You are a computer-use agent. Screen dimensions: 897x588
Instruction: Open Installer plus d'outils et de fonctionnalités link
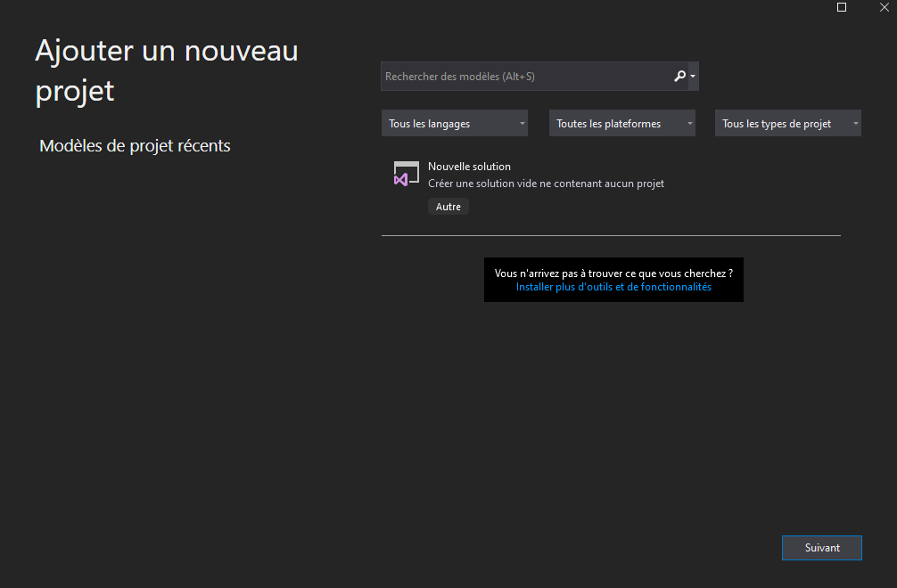click(613, 288)
